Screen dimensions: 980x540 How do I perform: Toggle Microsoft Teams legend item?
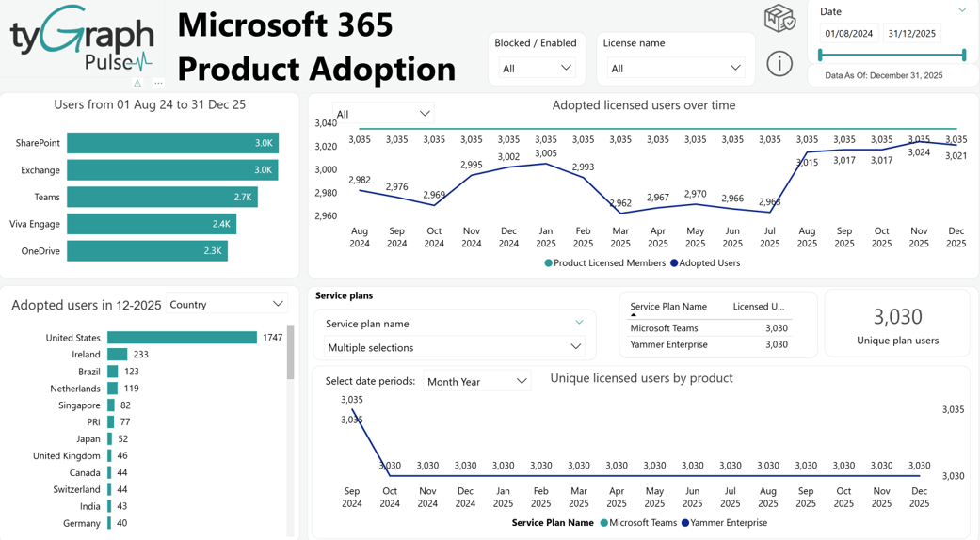coord(638,522)
